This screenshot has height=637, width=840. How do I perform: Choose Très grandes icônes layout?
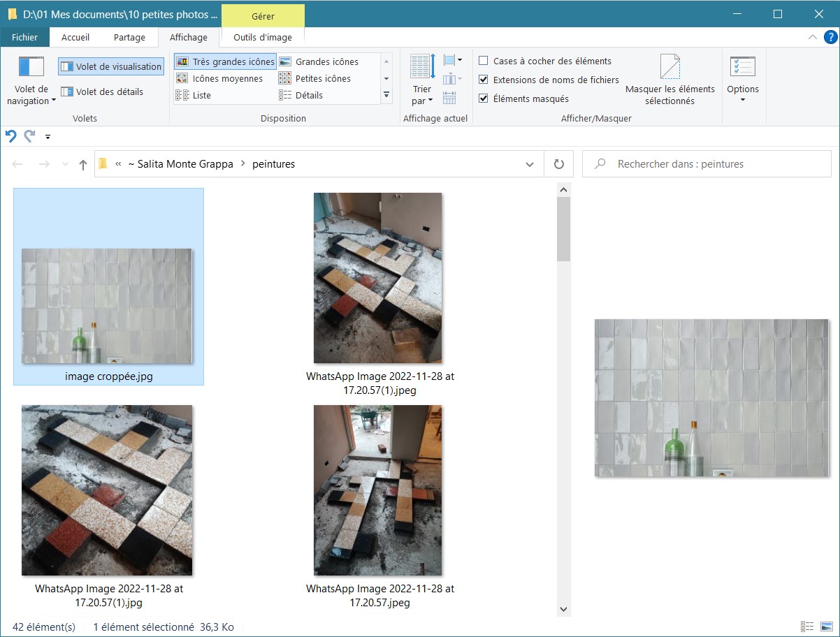[x=225, y=61]
